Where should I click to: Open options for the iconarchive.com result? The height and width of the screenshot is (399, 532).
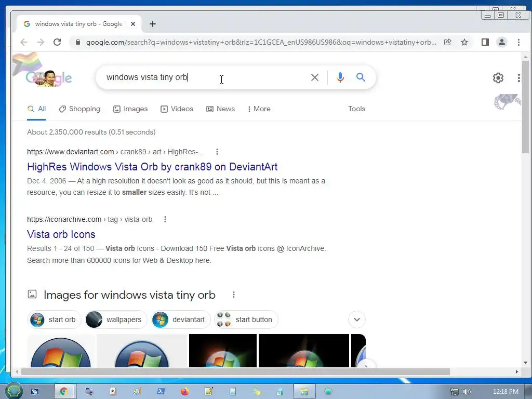[165, 219]
